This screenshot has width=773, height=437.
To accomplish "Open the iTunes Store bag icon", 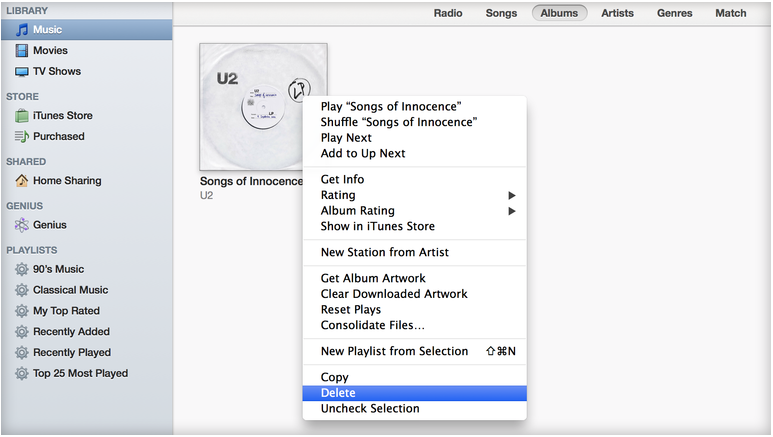I will coord(22,116).
